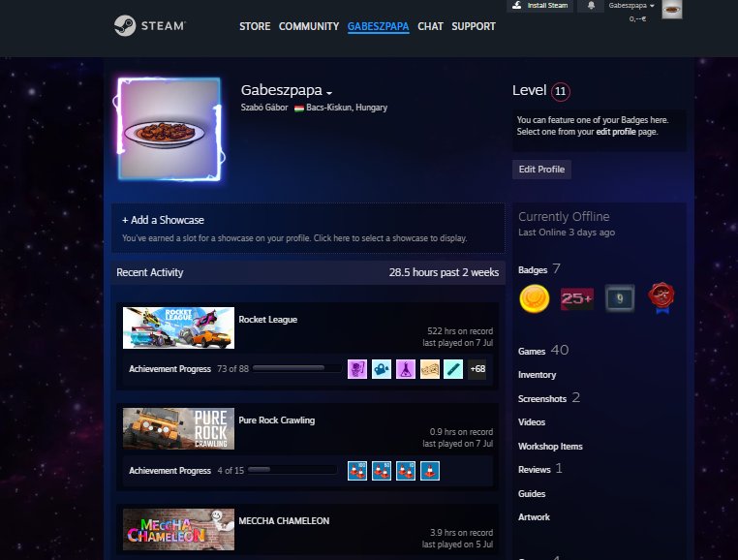Click the Level label text
Viewport: 738px width, 560px height.
(529, 90)
